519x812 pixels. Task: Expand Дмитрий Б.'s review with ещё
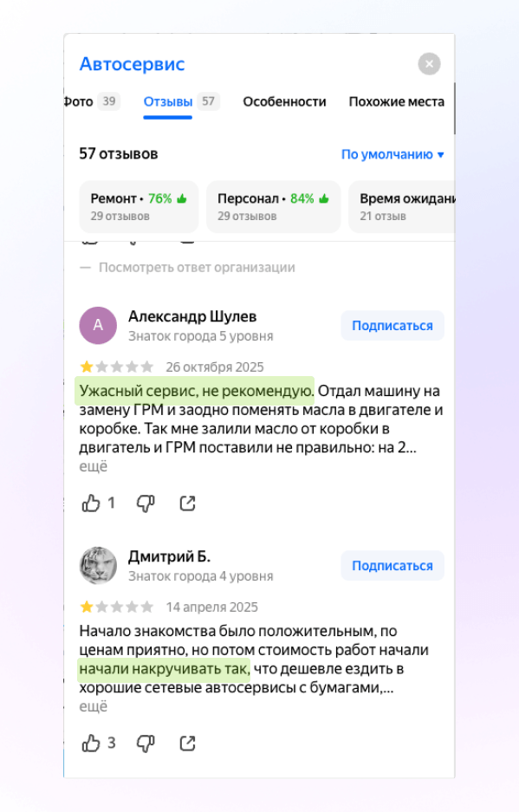(94, 706)
